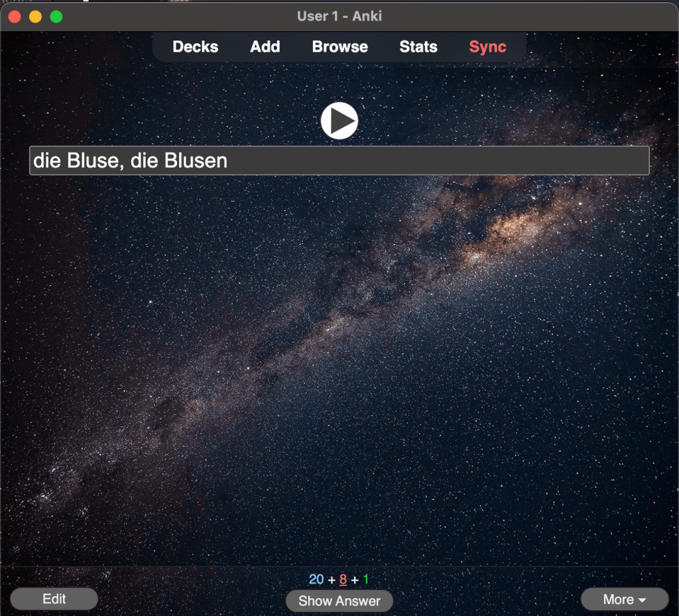Play the card audio
This screenshot has height=616, width=679.
tap(339, 121)
